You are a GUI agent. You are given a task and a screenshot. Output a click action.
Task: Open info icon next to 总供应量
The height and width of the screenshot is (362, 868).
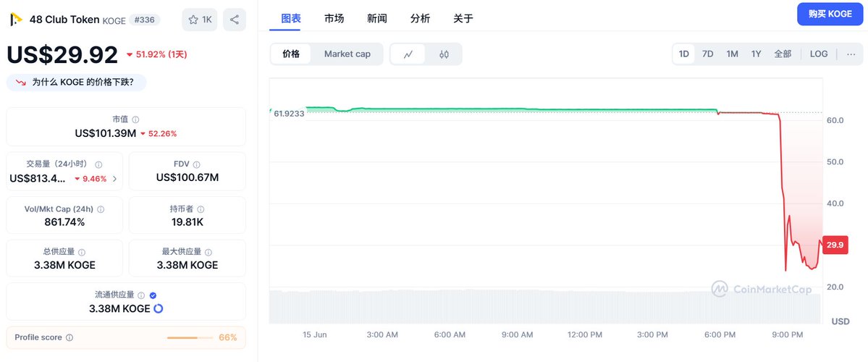pos(81,253)
